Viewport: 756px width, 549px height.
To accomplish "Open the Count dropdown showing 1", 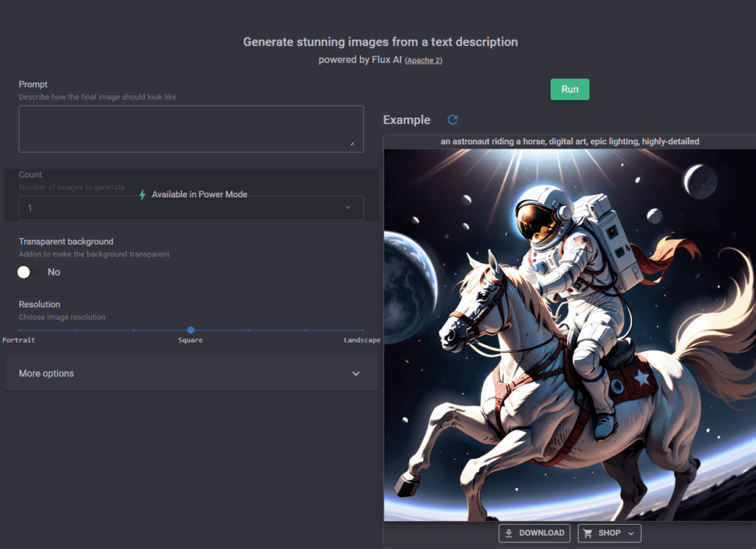I will tap(191, 208).
